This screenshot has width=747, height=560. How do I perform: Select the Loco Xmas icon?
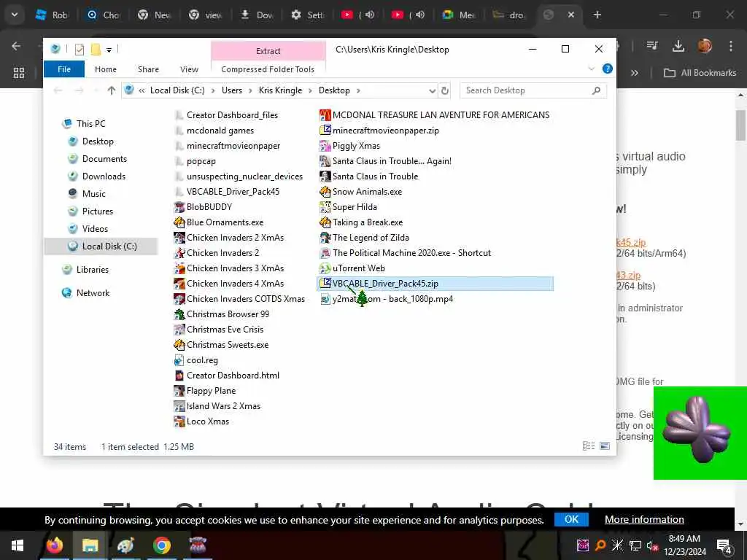point(179,421)
